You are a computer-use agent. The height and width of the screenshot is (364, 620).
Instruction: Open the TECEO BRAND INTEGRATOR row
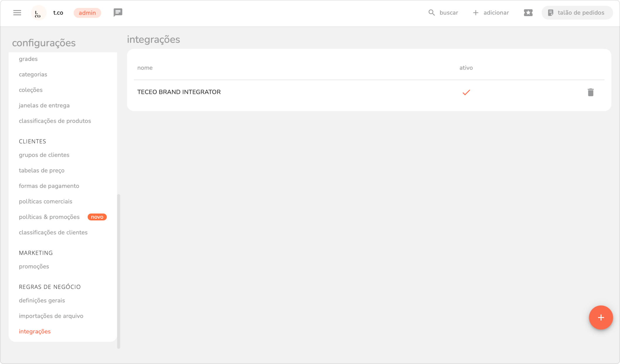[x=179, y=92]
